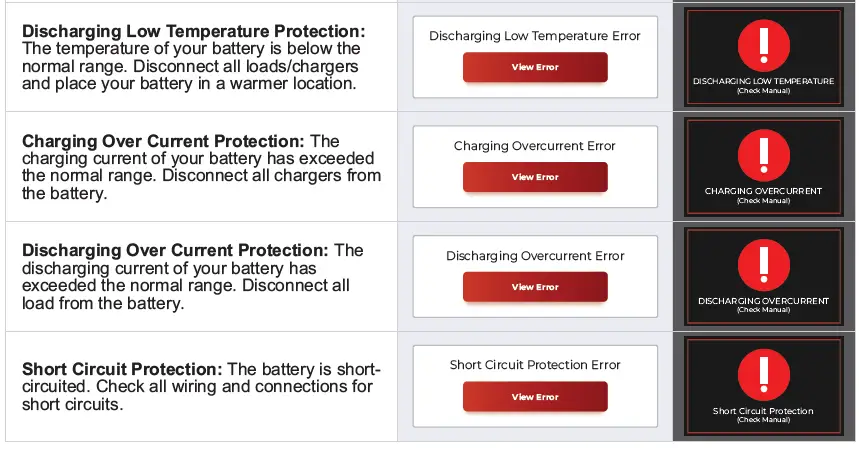Screen dimensions: 859x451
Task: Click 'Check Manual' below Short Circuit Protection
Action: (763, 420)
